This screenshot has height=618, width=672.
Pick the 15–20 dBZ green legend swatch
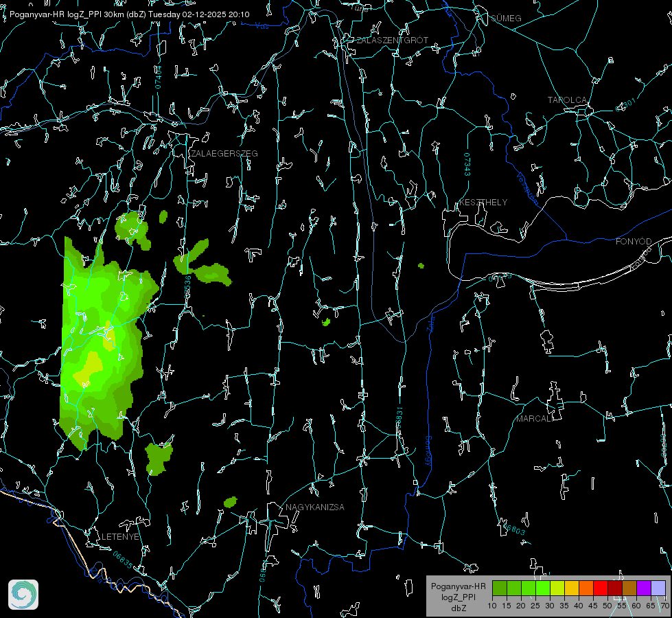click(x=514, y=588)
